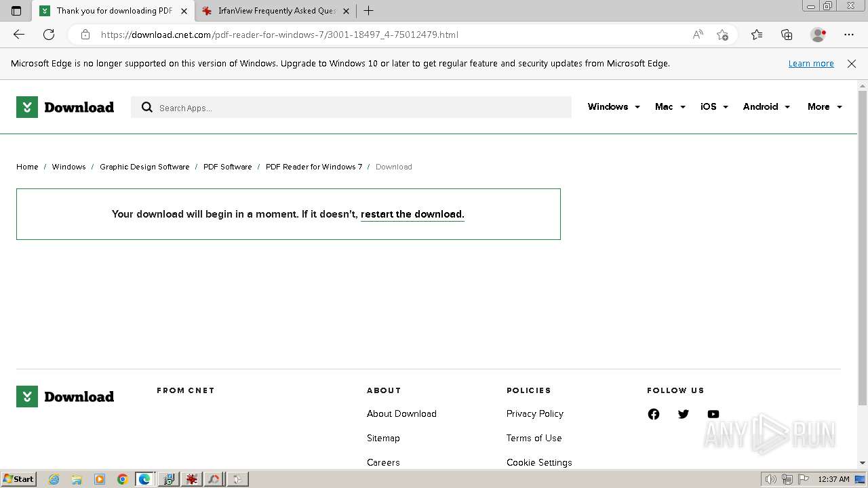Expand the iOS dropdown menu
Viewport: 868px width, 488px height.
point(714,106)
